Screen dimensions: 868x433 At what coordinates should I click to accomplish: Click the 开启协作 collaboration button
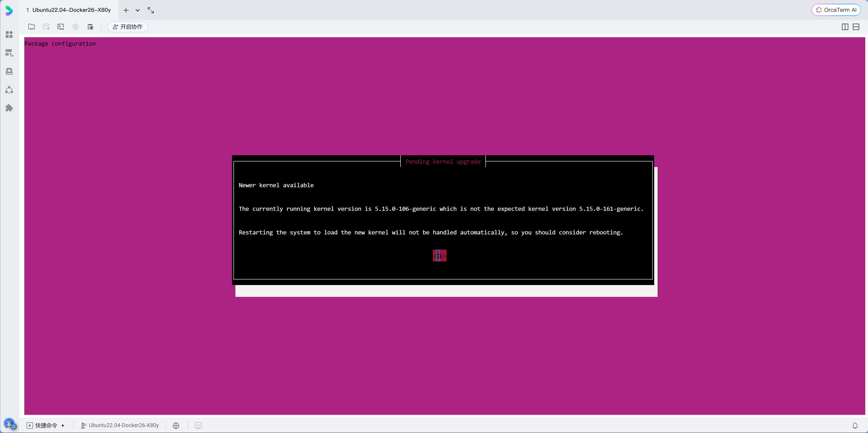[x=127, y=27]
